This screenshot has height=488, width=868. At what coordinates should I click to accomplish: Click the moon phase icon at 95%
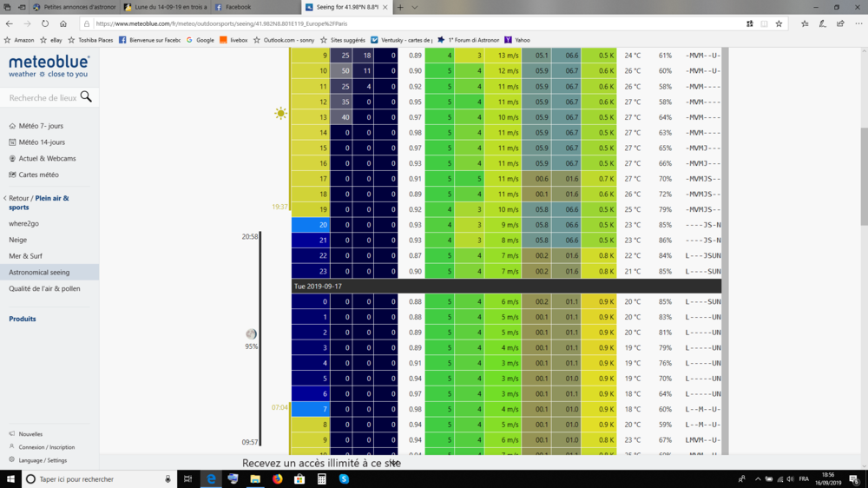pyautogui.click(x=252, y=334)
